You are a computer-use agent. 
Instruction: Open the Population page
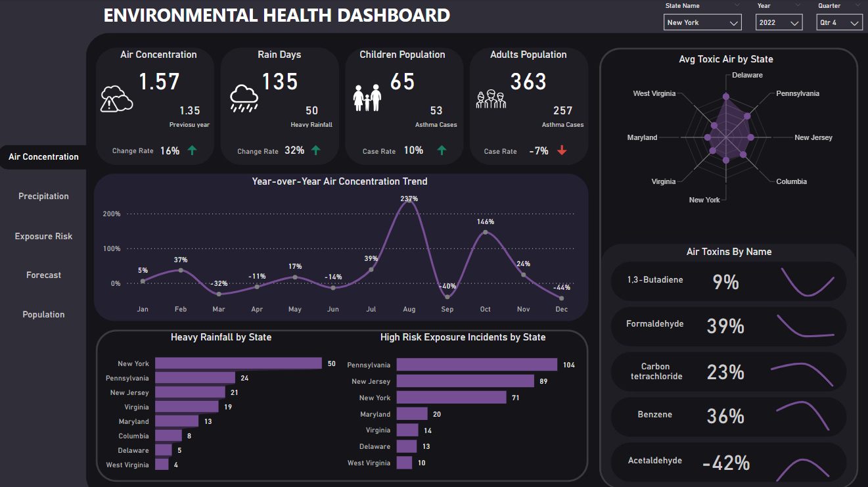[x=43, y=315]
